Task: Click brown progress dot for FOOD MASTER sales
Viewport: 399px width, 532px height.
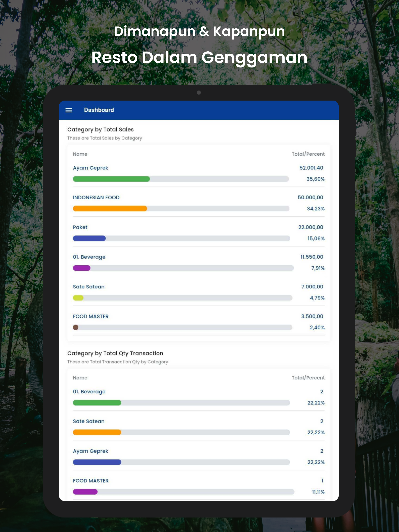Action: tap(76, 327)
